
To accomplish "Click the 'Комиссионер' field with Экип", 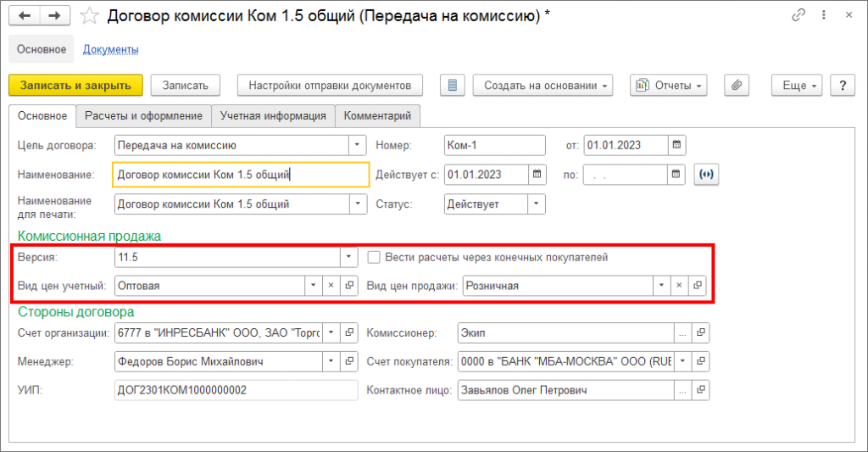I will pos(566,333).
